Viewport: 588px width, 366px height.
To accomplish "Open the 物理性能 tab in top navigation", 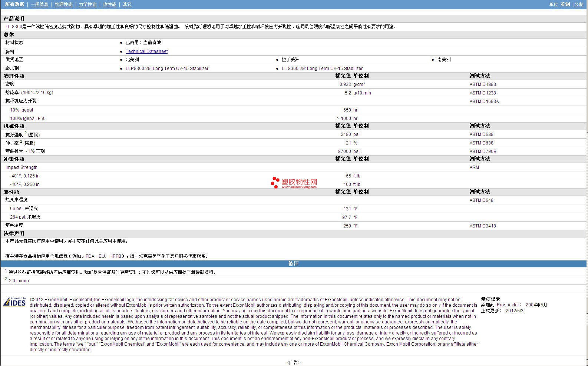I will pos(63,4).
